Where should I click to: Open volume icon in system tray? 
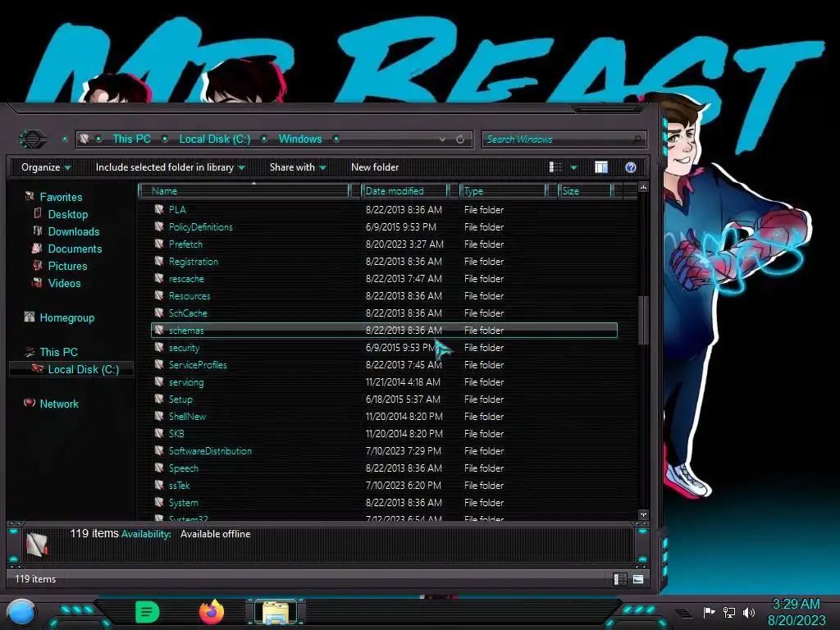click(749, 612)
